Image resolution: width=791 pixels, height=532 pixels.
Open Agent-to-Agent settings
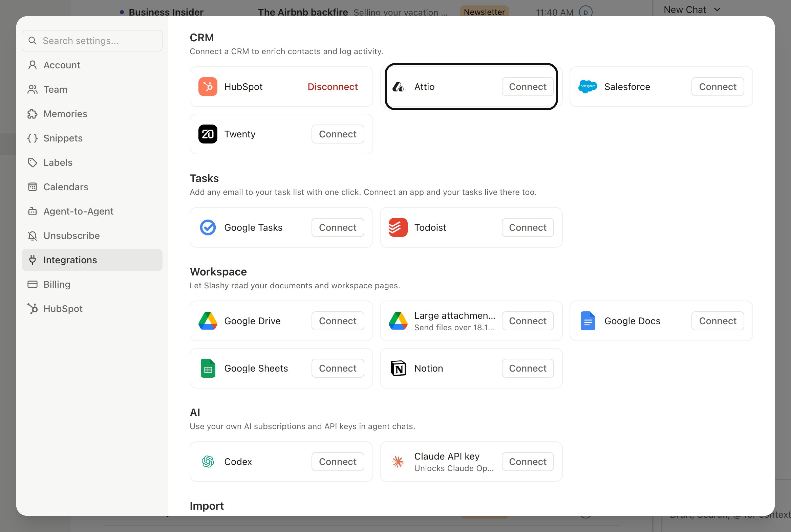[x=92, y=212]
